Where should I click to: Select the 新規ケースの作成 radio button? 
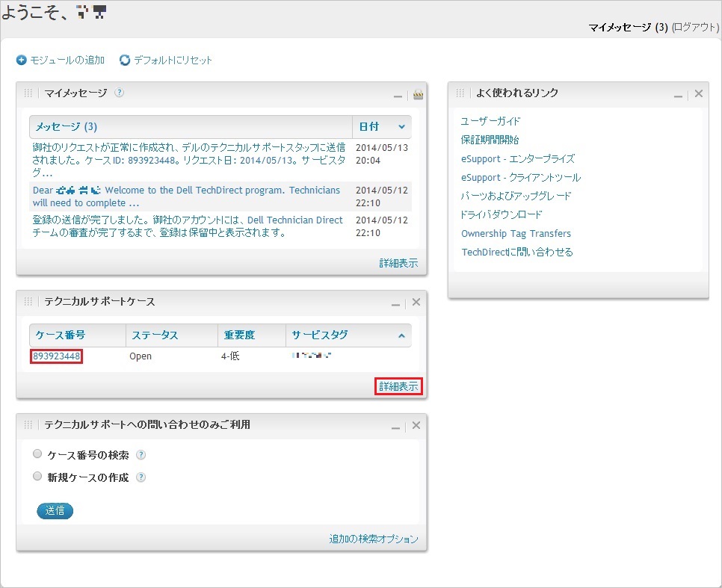37,476
